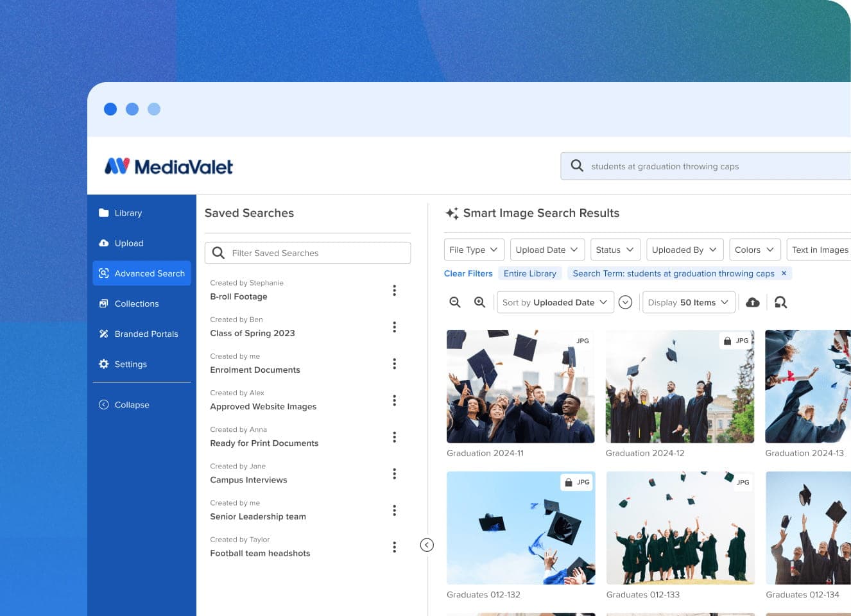Viewport: 851px width, 616px height.
Task: Open the options menu for B-roll Footage
Action: click(x=394, y=291)
